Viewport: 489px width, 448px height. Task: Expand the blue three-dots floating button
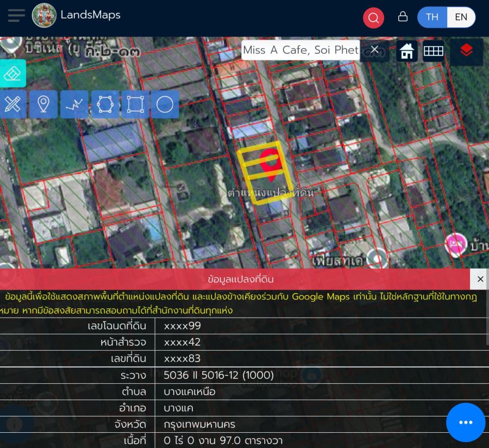[x=466, y=422]
